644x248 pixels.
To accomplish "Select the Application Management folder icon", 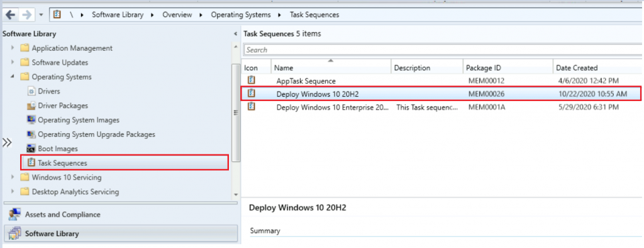I will 25,48.
